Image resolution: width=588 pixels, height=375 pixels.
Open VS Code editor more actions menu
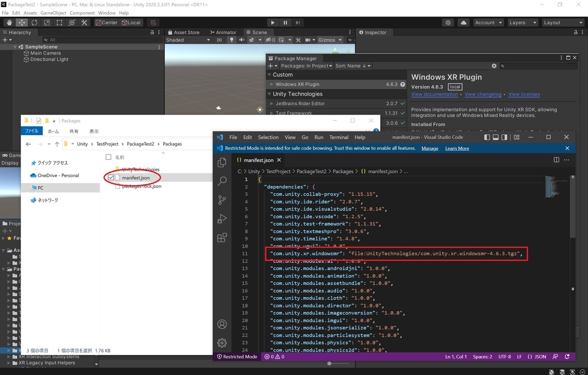(567, 160)
